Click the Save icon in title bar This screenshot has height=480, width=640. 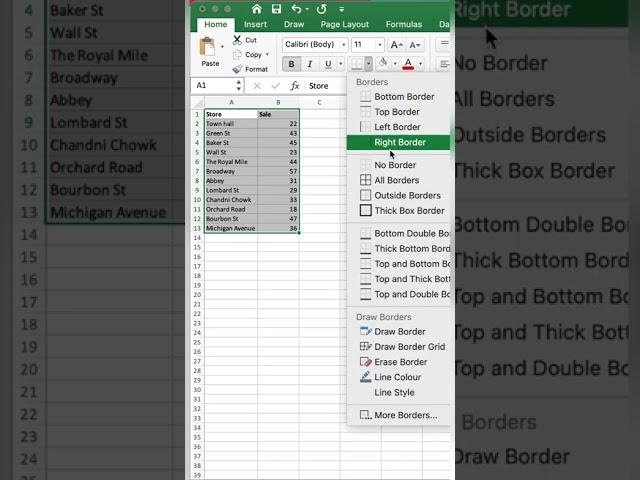pyautogui.click(x=276, y=9)
